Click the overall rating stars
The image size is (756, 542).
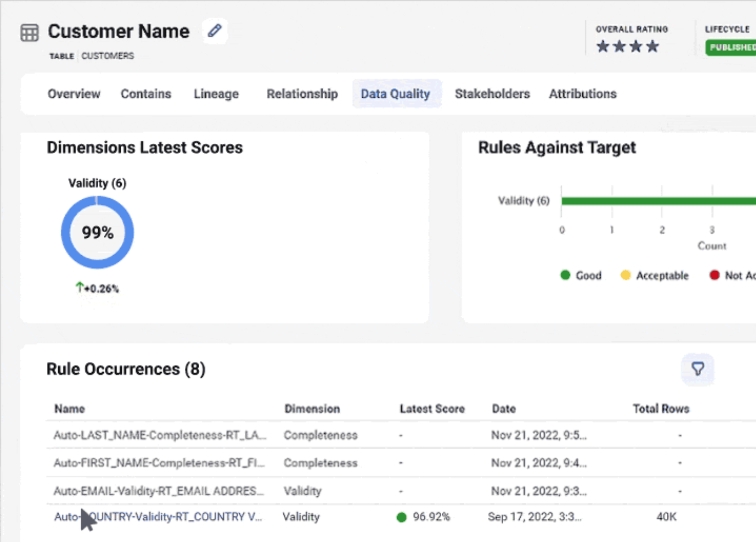pyautogui.click(x=627, y=46)
